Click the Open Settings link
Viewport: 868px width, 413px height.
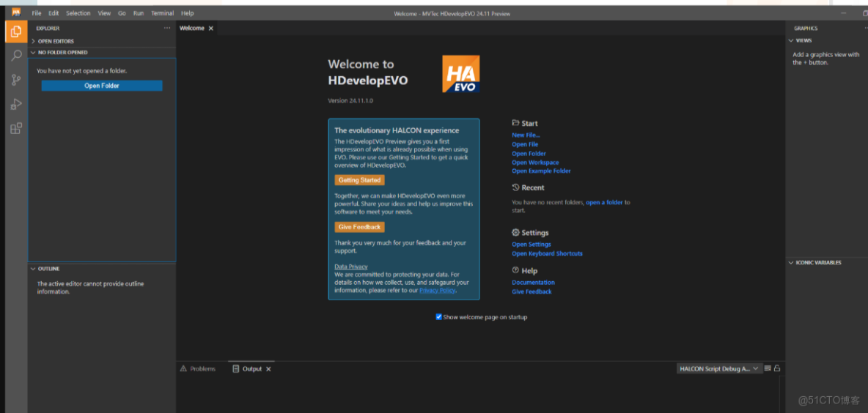click(x=532, y=245)
